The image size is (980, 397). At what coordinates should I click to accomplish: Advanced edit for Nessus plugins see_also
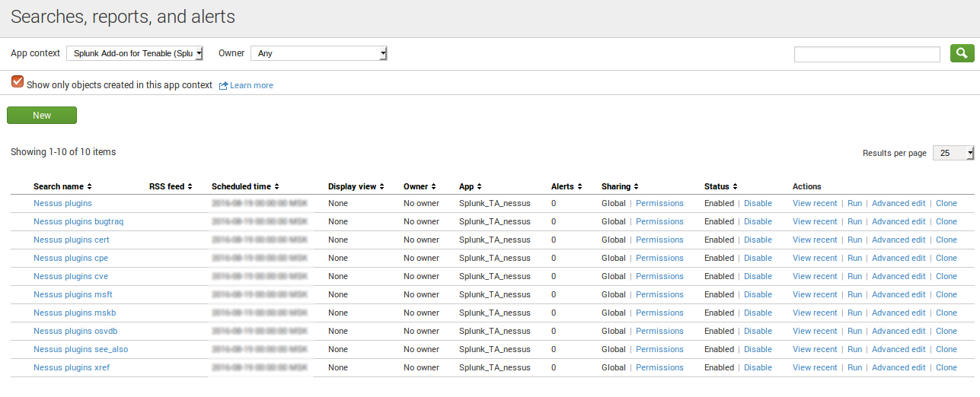899,350
